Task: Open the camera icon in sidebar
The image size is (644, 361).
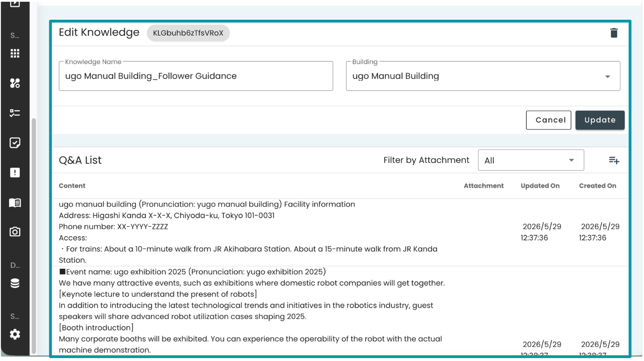Action: pos(15,232)
